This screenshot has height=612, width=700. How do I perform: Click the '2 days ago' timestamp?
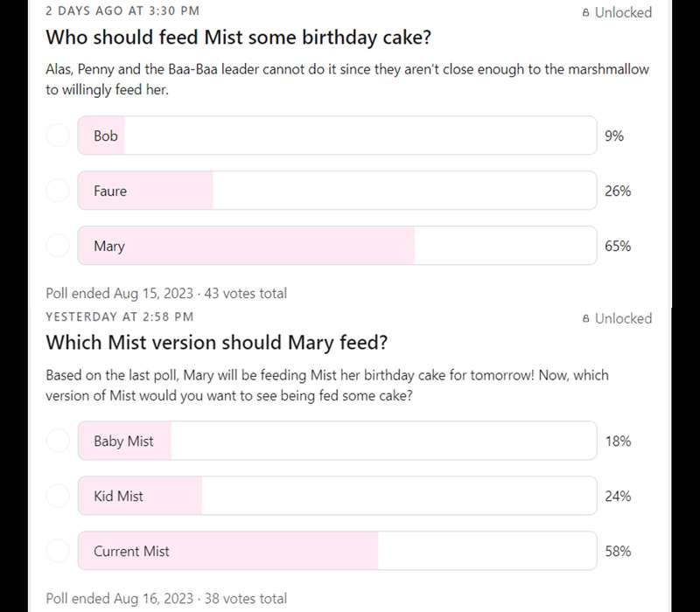(x=122, y=11)
